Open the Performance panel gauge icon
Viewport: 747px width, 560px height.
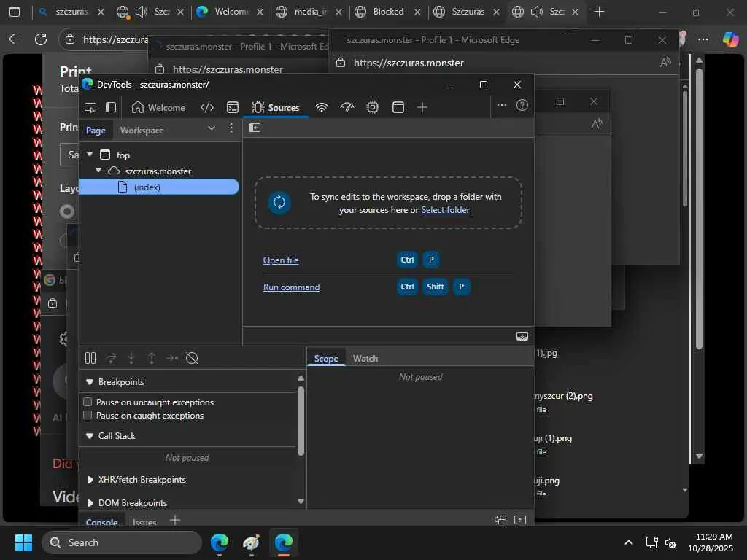click(347, 107)
